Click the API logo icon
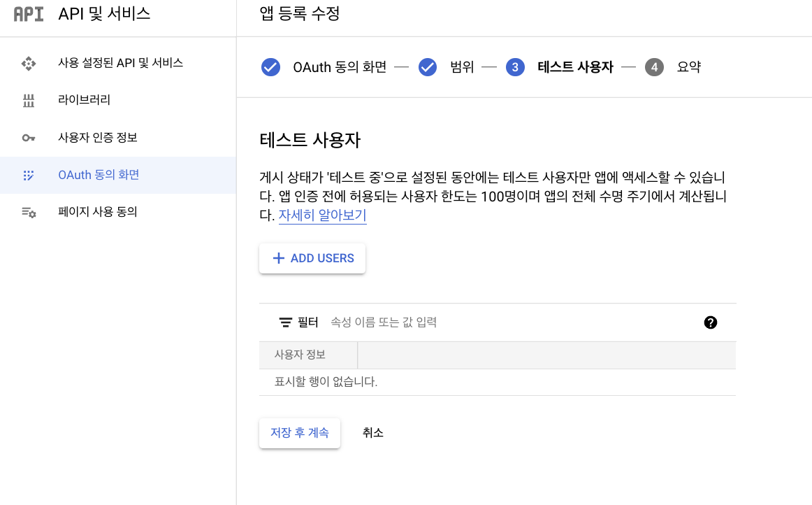This screenshot has width=812, height=505. (29, 14)
